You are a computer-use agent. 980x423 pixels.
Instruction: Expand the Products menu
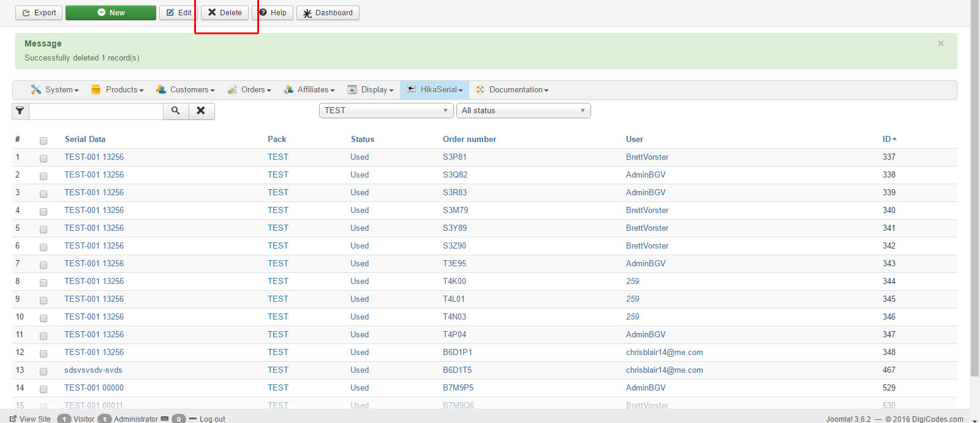point(118,90)
